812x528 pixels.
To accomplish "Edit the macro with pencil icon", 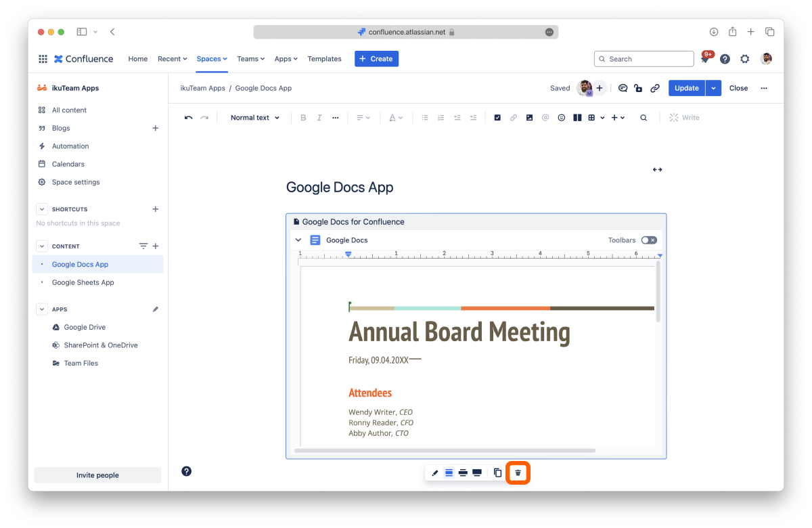I will tap(435, 472).
